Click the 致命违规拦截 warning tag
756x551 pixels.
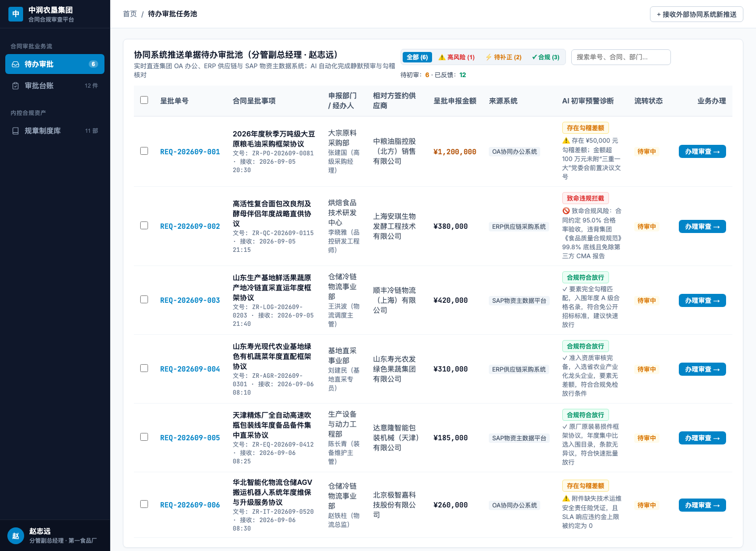pos(585,198)
